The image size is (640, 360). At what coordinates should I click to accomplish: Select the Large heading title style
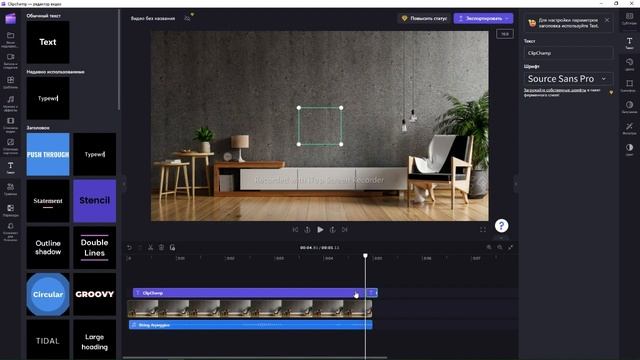95,340
